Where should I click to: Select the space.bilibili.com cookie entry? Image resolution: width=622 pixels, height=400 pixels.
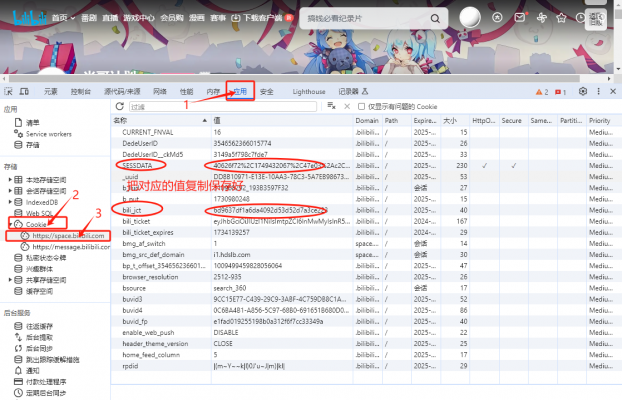70,235
